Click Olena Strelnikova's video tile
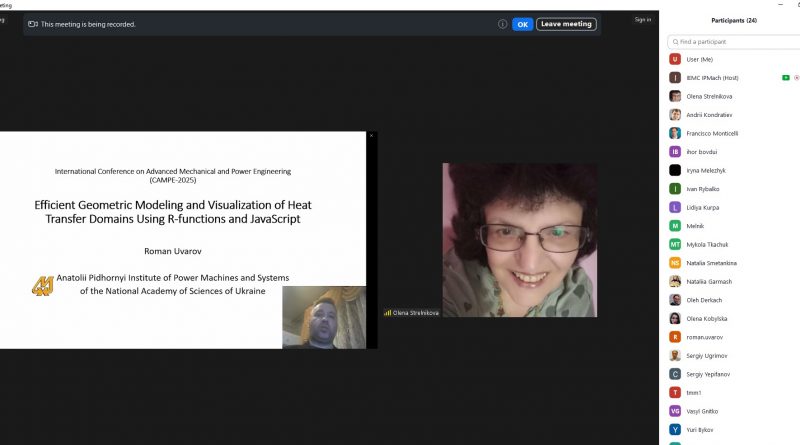The height and width of the screenshot is (445, 800). pos(519,240)
